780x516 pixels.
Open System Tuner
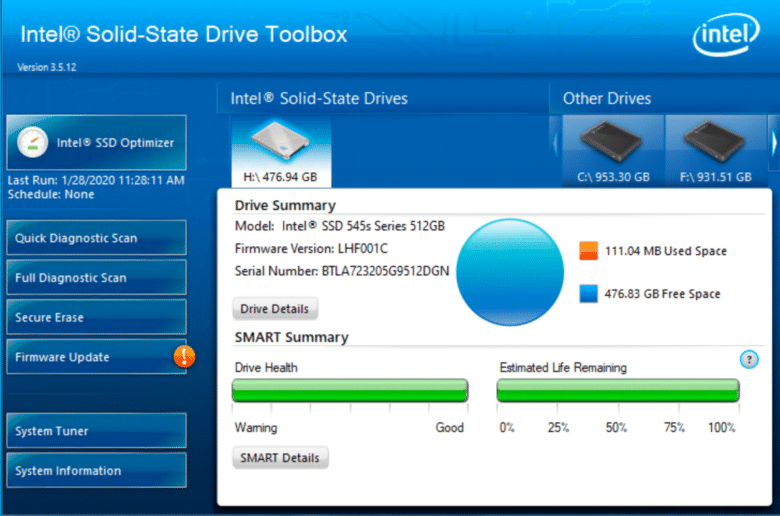point(97,430)
